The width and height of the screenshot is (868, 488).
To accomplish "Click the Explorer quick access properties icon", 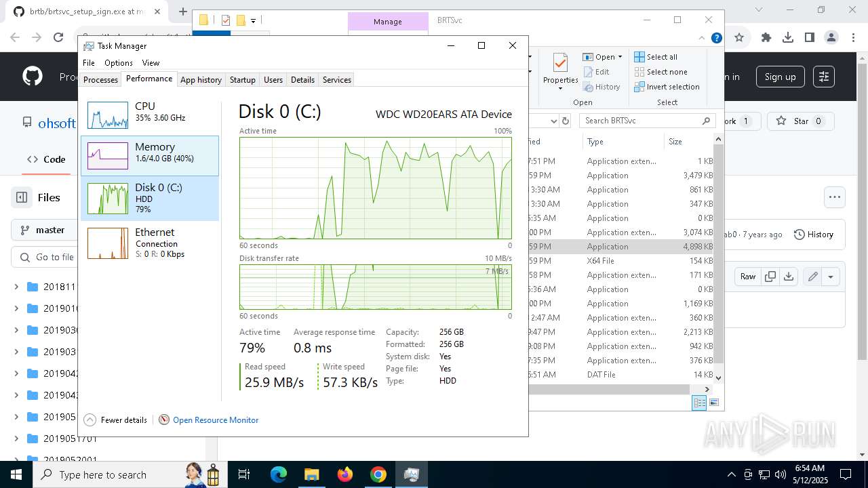I will (x=226, y=20).
